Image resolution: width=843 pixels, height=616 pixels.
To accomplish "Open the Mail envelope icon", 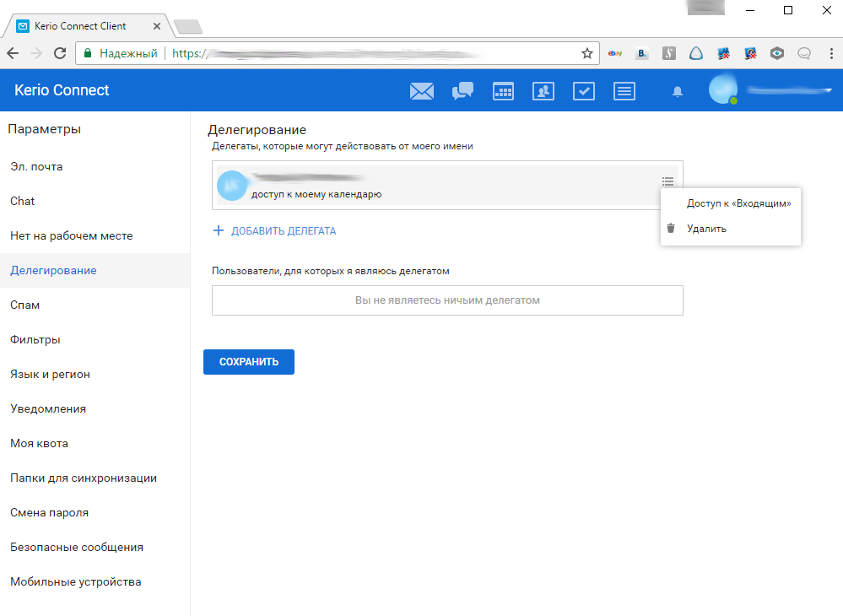I will [x=421, y=91].
